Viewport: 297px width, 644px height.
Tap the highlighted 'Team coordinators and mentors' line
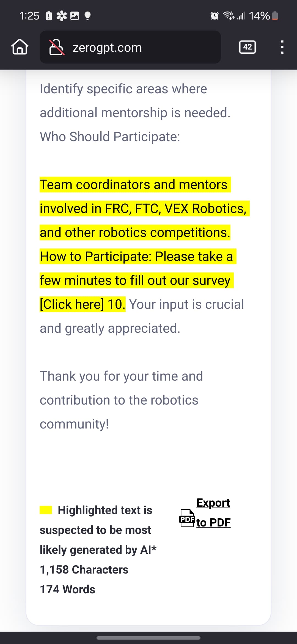tap(135, 184)
